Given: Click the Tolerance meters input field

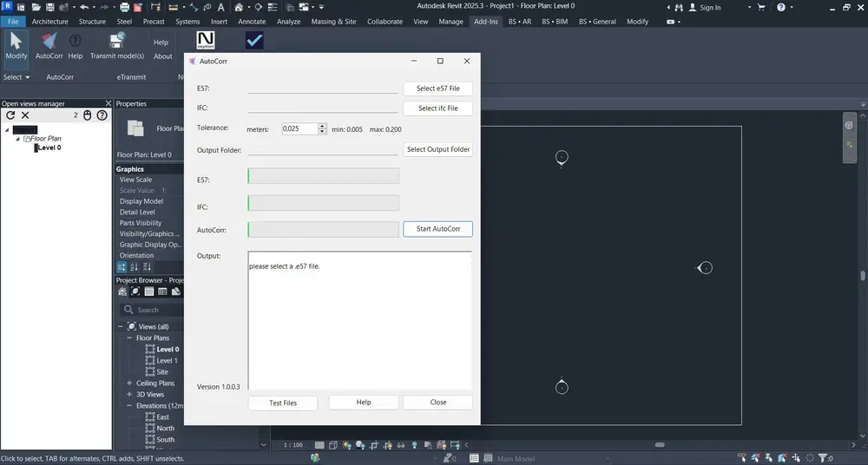Looking at the screenshot, I should pos(299,128).
